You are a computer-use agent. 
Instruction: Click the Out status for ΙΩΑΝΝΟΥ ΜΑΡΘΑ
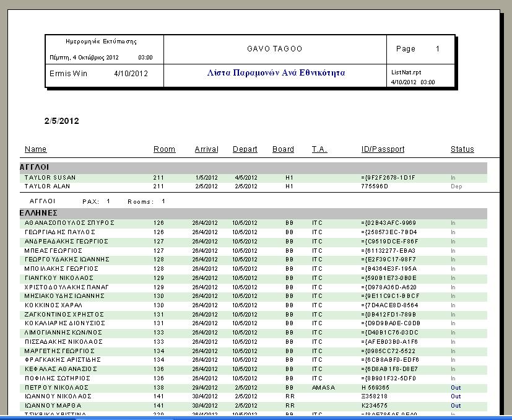(x=456, y=406)
